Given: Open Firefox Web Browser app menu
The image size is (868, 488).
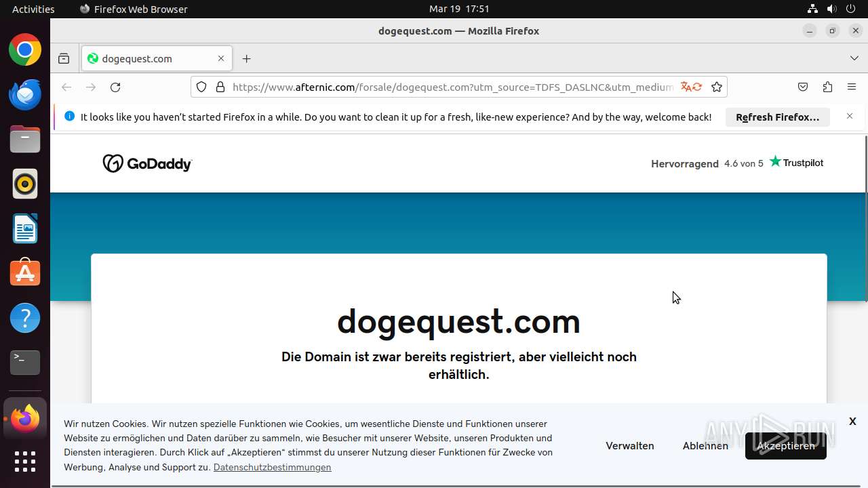Looking at the screenshot, I should pos(134,9).
